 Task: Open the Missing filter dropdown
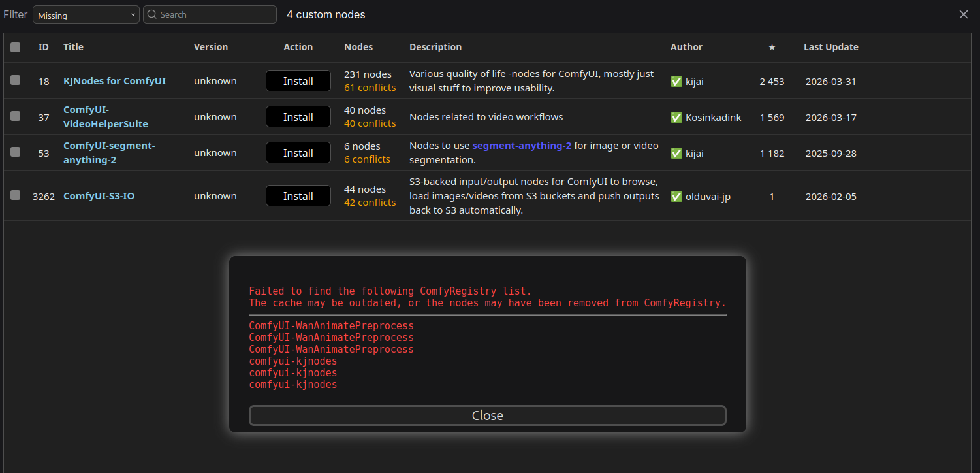point(86,15)
